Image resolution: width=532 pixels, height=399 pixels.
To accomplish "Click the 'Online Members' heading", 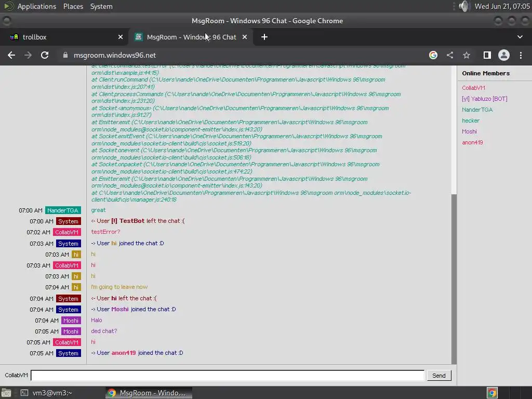I will pyautogui.click(x=486, y=73).
